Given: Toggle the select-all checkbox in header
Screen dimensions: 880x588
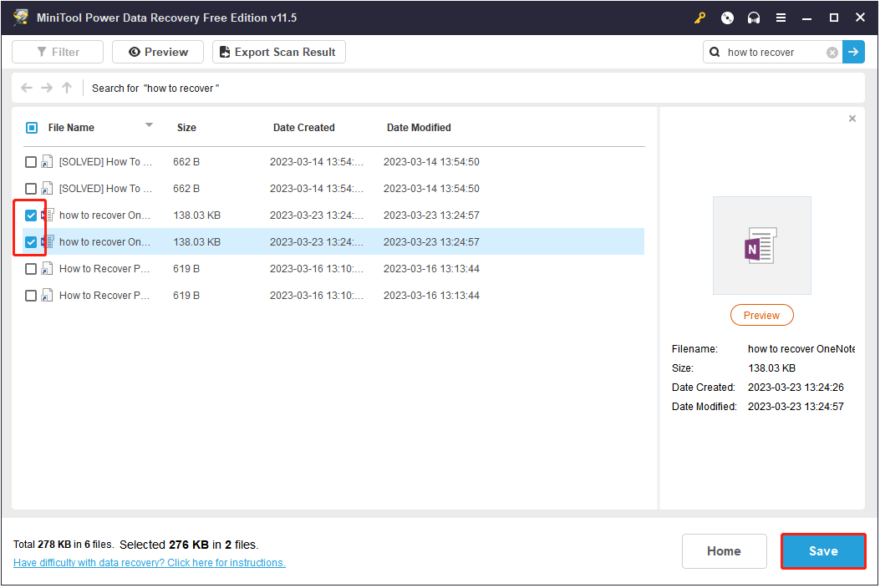Looking at the screenshot, I should tap(32, 128).
